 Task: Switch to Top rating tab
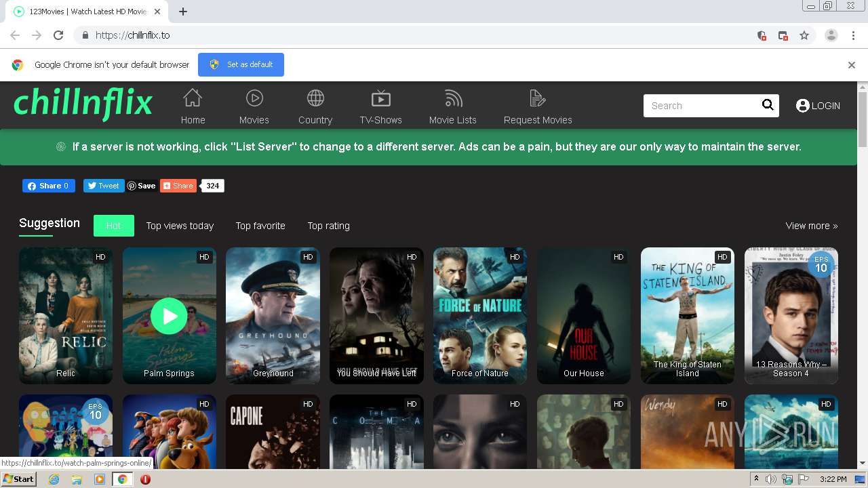point(329,226)
